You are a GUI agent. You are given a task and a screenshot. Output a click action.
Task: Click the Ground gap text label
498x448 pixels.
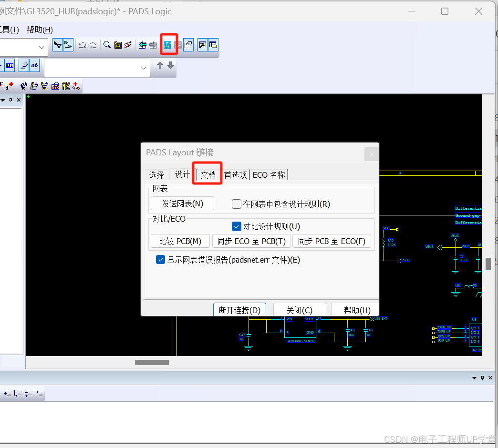pos(468,215)
